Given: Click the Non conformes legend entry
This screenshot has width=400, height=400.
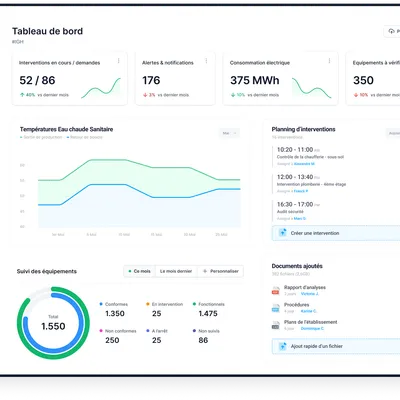Looking at the screenshot, I should (x=118, y=331).
